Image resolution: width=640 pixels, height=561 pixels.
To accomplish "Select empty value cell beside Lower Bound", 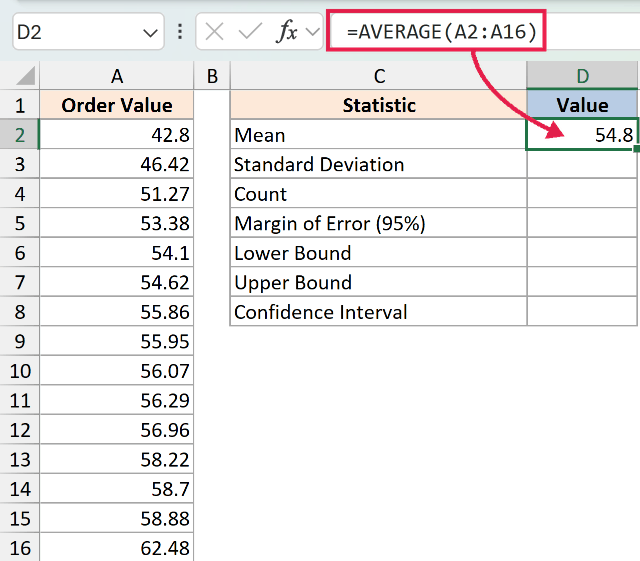I will click(x=582, y=252).
